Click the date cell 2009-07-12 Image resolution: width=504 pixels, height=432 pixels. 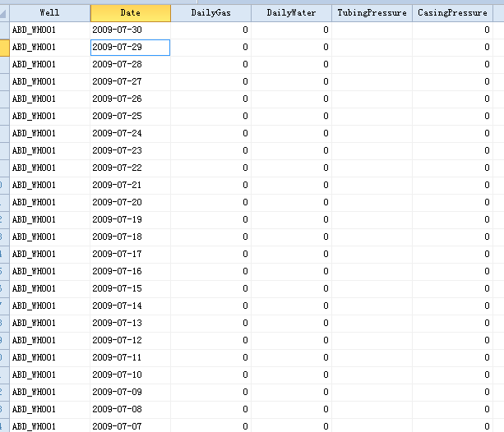coord(131,341)
